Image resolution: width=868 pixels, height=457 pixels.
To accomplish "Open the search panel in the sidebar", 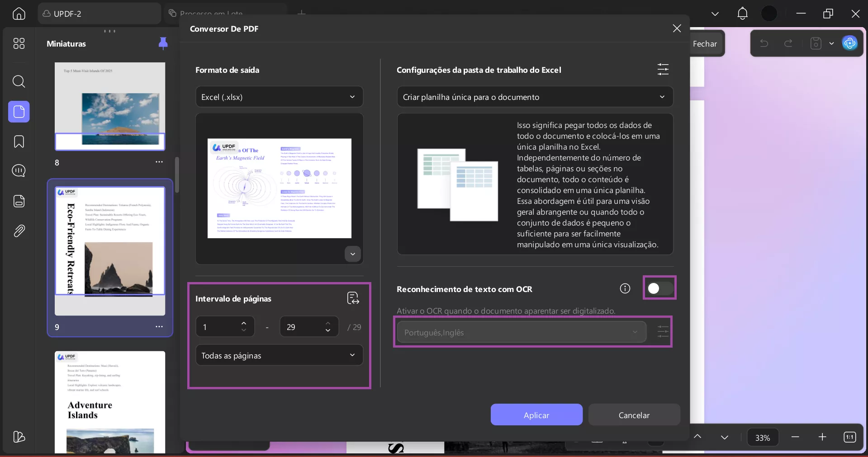I will point(19,82).
